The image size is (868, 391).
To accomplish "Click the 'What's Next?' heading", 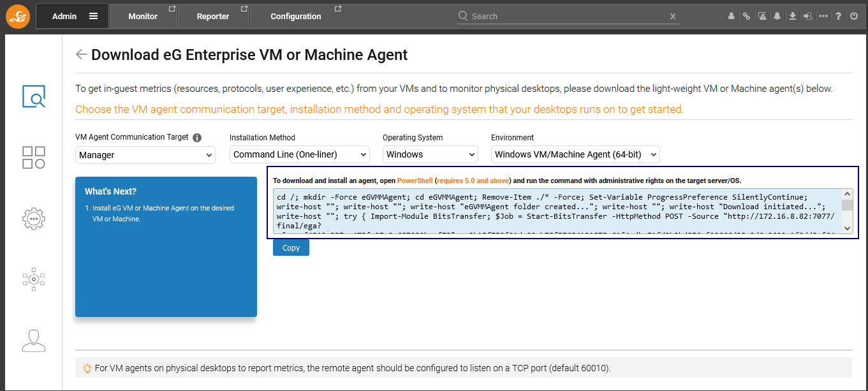I will click(110, 191).
